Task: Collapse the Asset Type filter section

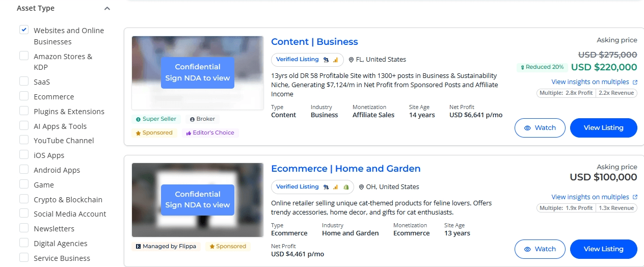Action: 106,9
